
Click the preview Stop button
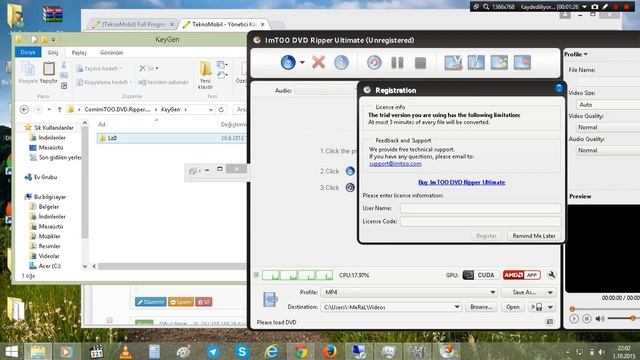tap(587, 318)
